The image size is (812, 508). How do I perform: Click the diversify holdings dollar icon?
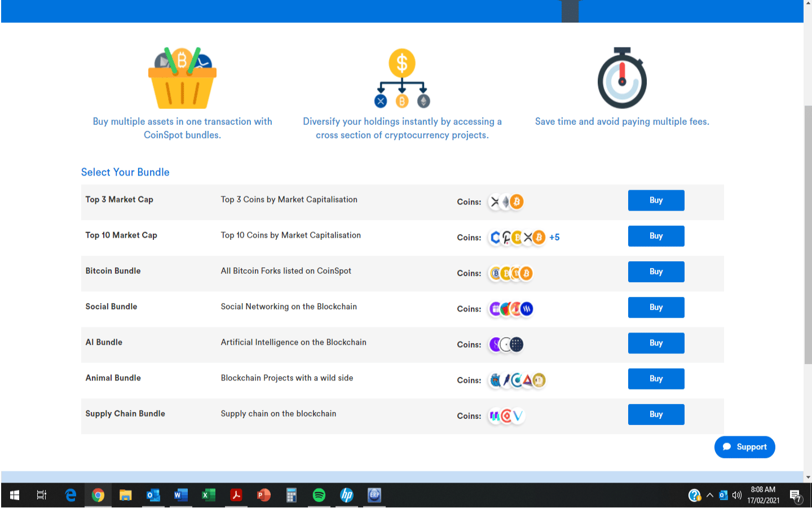pos(401,78)
